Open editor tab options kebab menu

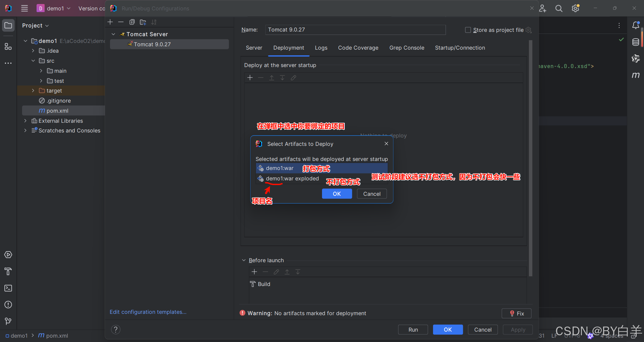point(619,25)
